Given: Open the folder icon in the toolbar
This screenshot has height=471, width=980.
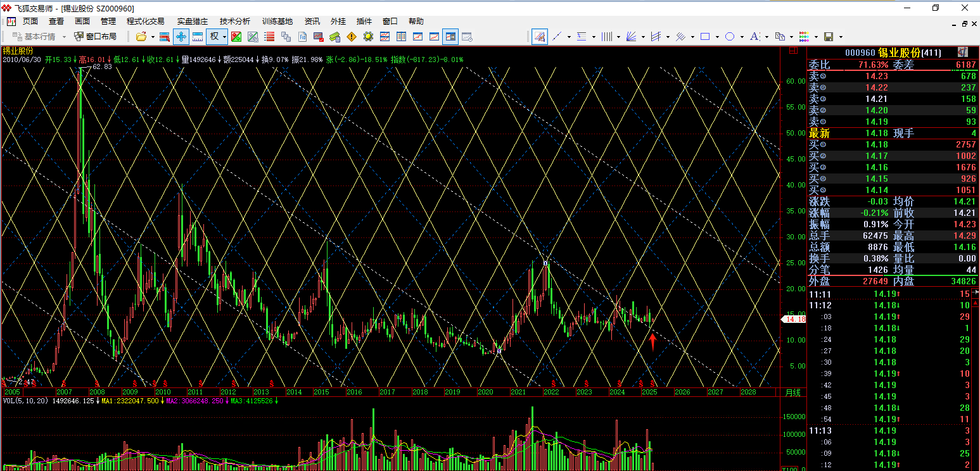Looking at the screenshot, I should point(141,37).
